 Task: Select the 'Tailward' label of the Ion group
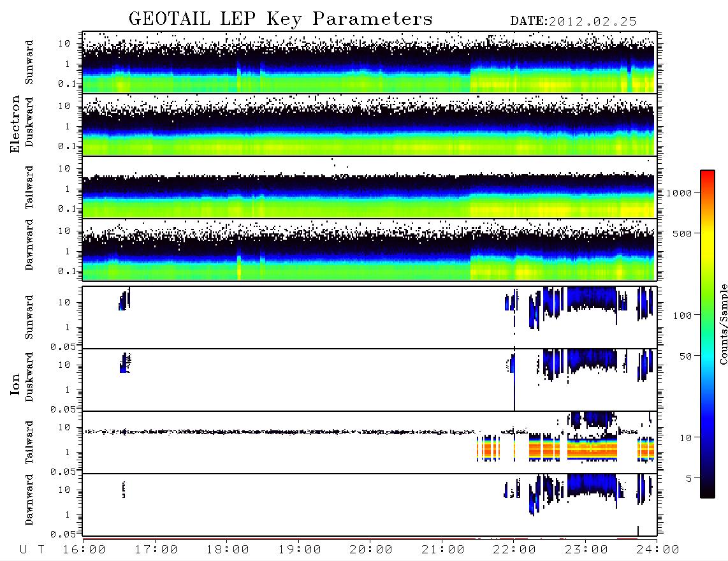[x=29, y=442]
